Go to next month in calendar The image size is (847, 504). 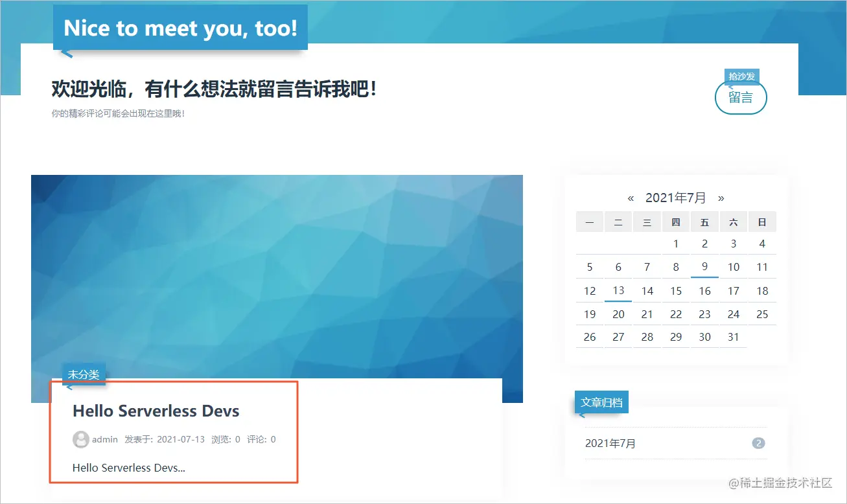point(721,198)
